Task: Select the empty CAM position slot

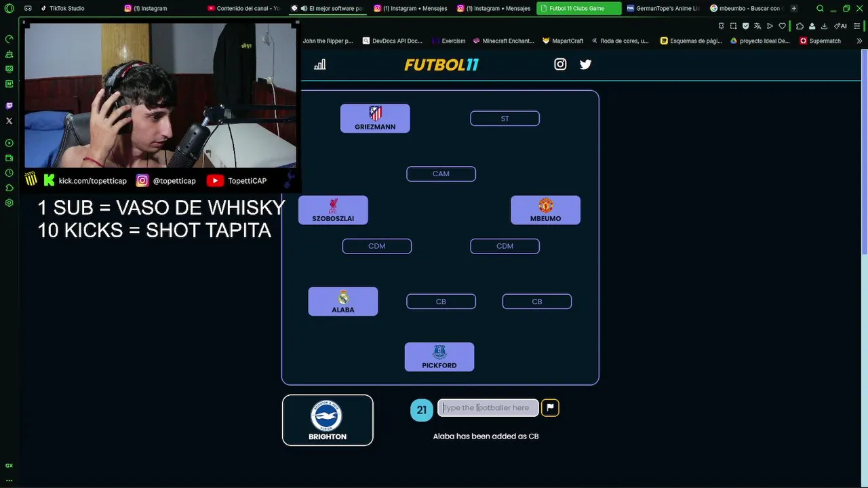Action: click(441, 174)
